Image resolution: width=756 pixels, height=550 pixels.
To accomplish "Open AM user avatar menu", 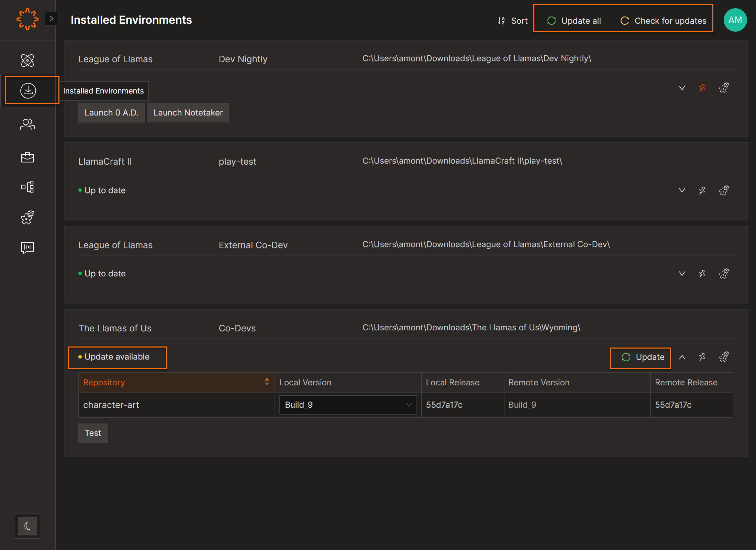I will click(735, 20).
